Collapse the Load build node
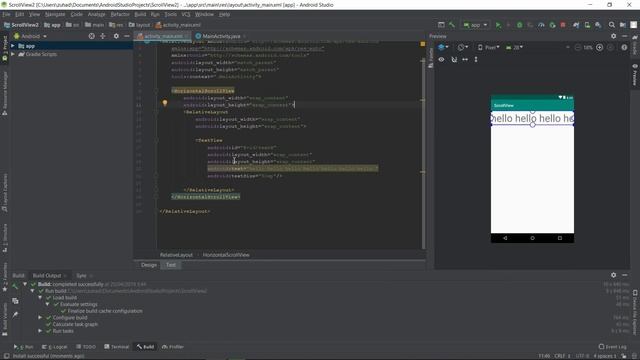640x360 pixels. coord(40,298)
